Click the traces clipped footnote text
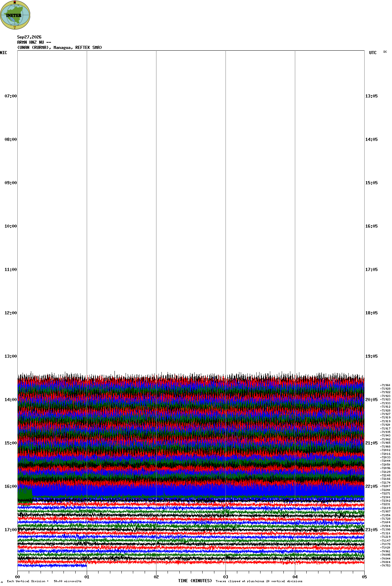 (x=259, y=581)
